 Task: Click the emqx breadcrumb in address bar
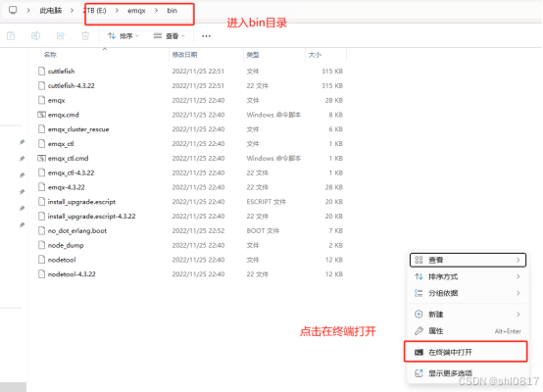[136, 11]
